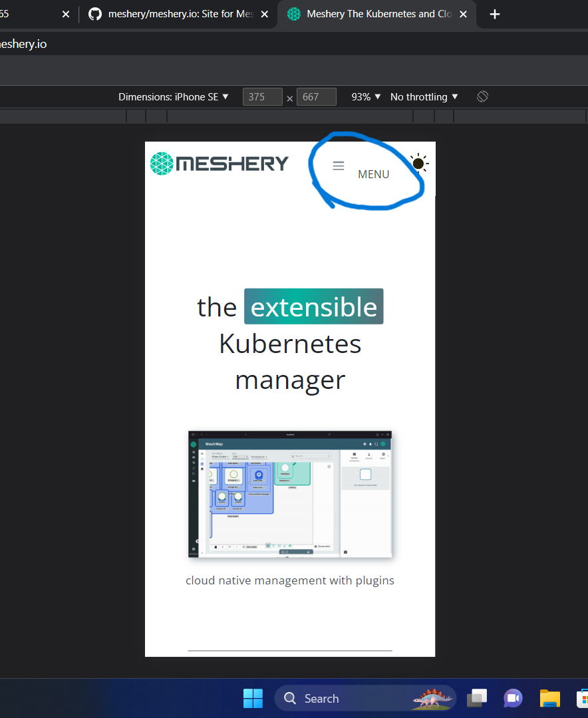Open the hamburger navigation icon on the Meshery page
The image size is (588, 718).
(x=339, y=166)
